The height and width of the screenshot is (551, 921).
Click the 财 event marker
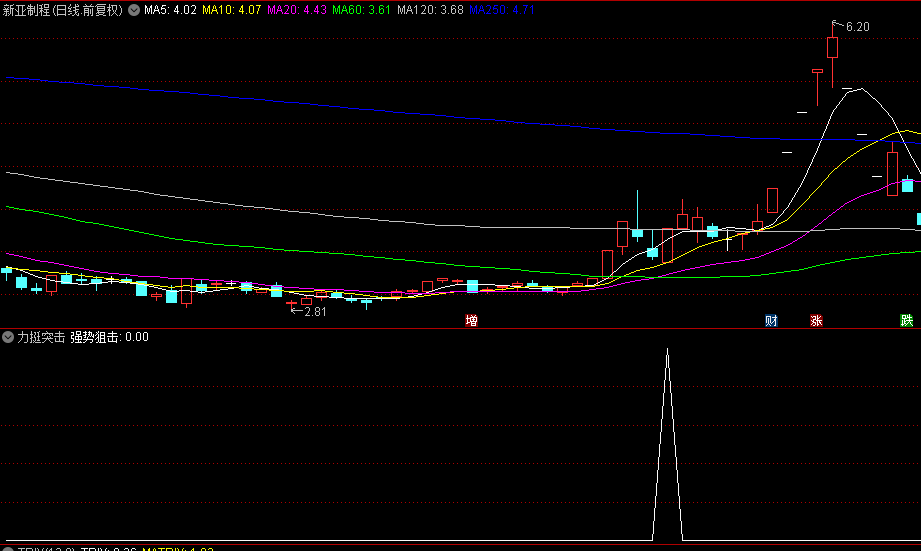point(771,320)
